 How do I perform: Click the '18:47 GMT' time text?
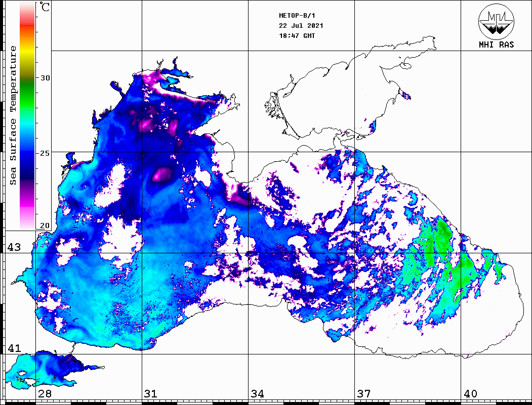(x=297, y=35)
